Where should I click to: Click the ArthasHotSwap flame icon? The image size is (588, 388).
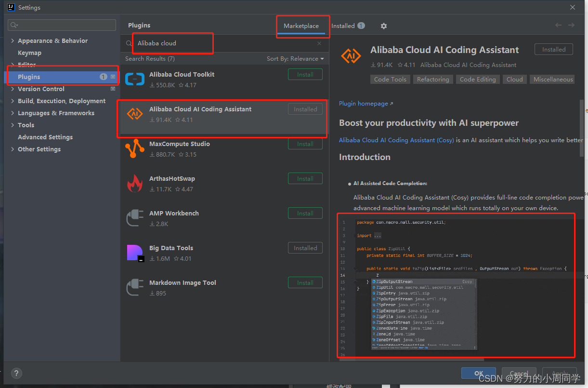(x=134, y=184)
